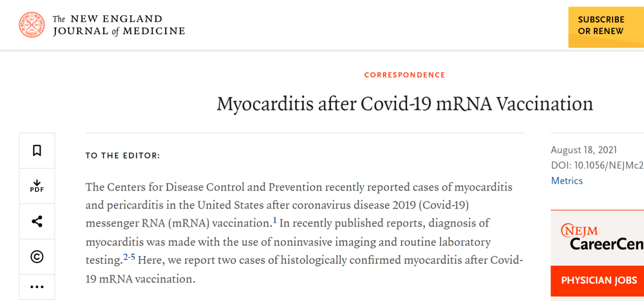Click reference 1 superscript citation

pyautogui.click(x=274, y=221)
